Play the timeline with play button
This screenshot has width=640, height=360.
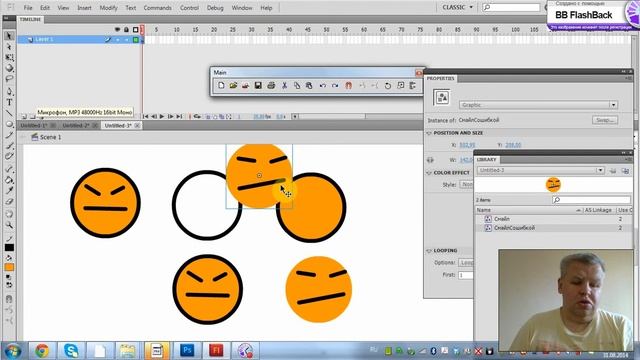coord(162,116)
